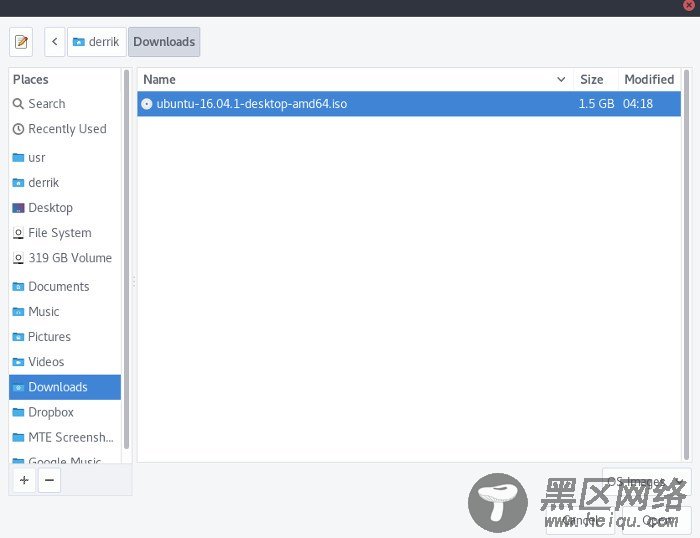Toggle sort order with Name column arrow
The image size is (700, 538).
[x=561, y=79]
